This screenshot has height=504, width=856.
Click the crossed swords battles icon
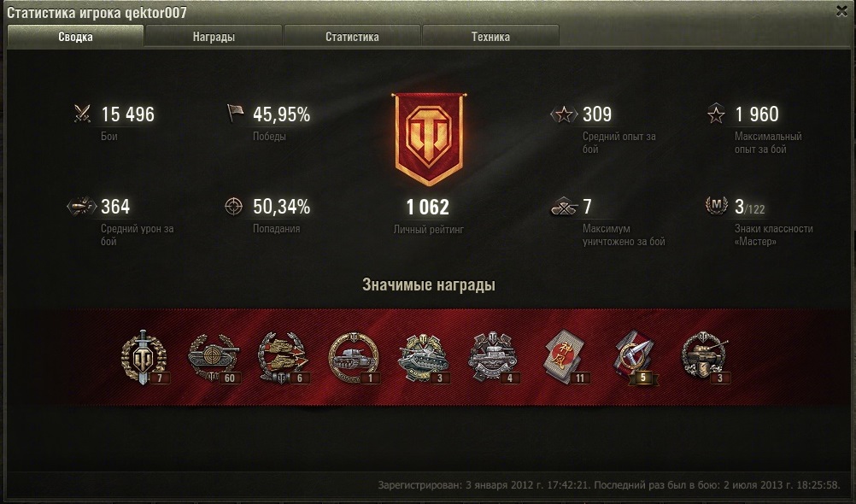82,114
